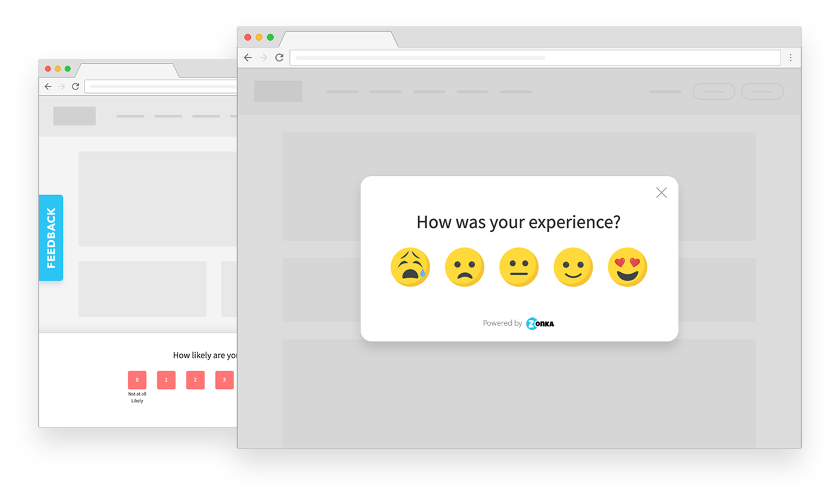The height and width of the screenshot is (504, 840).
Task: Select the smiling face emoji
Action: pyautogui.click(x=573, y=266)
